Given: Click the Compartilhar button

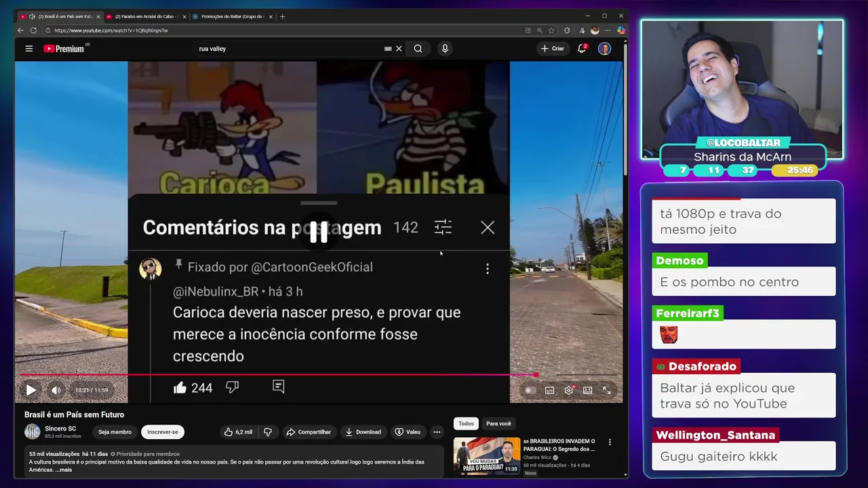Looking at the screenshot, I should (309, 432).
